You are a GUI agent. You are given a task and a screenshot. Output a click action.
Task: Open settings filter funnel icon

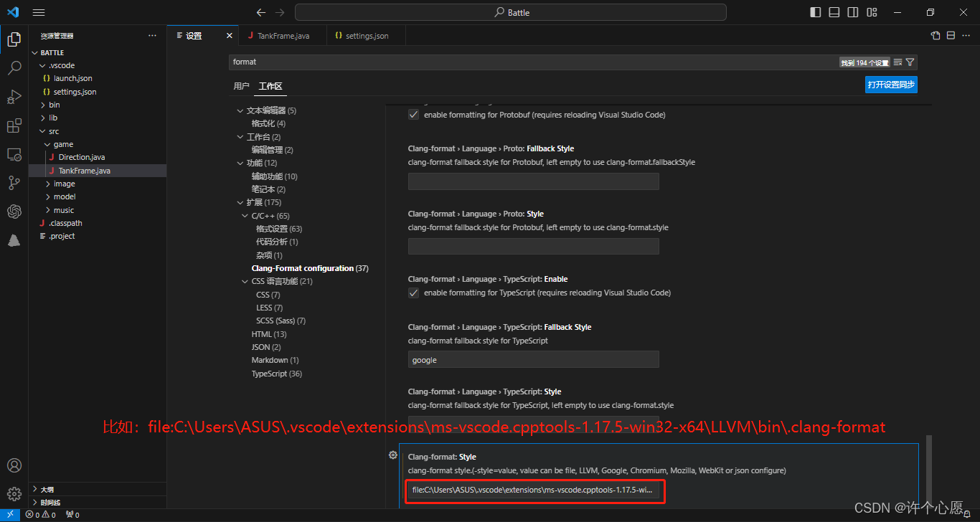click(x=910, y=62)
